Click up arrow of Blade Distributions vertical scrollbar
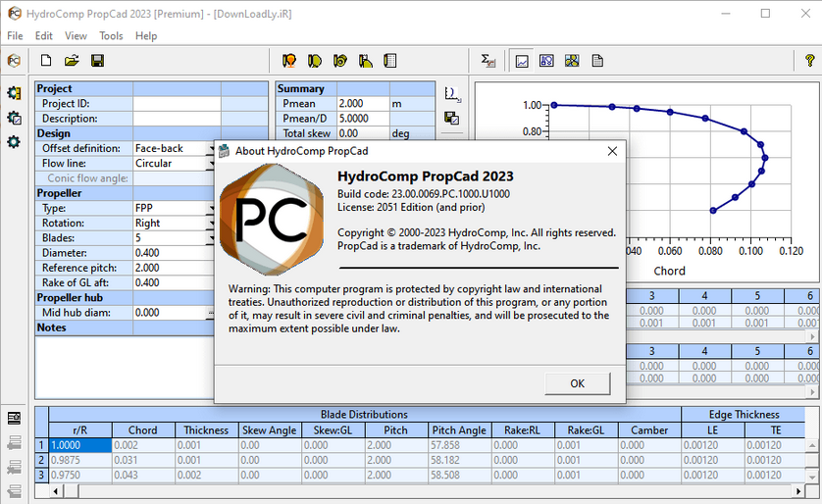 click(x=811, y=446)
